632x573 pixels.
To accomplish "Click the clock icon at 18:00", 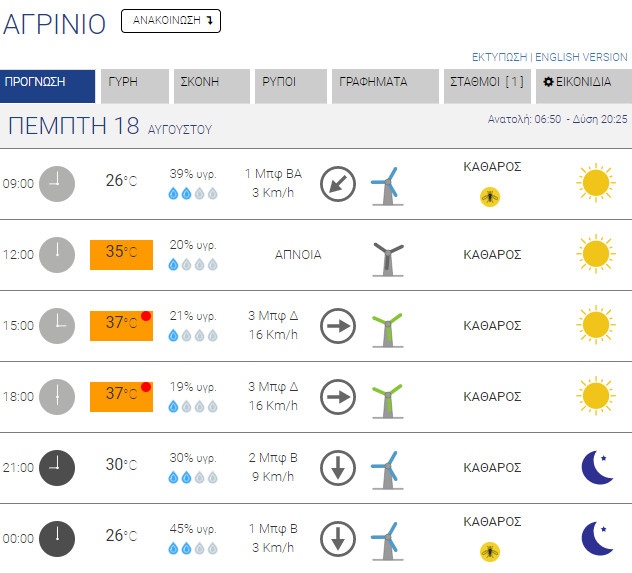I will click(x=57, y=396).
